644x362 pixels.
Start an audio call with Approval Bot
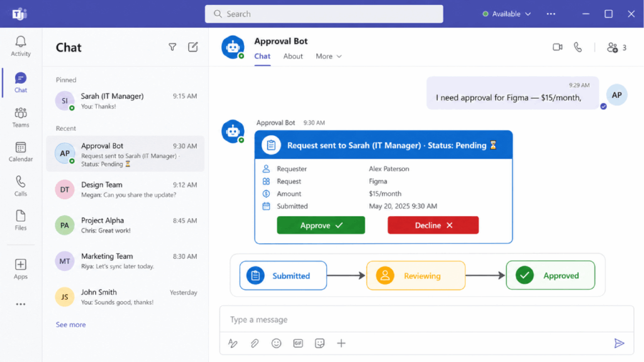(578, 47)
